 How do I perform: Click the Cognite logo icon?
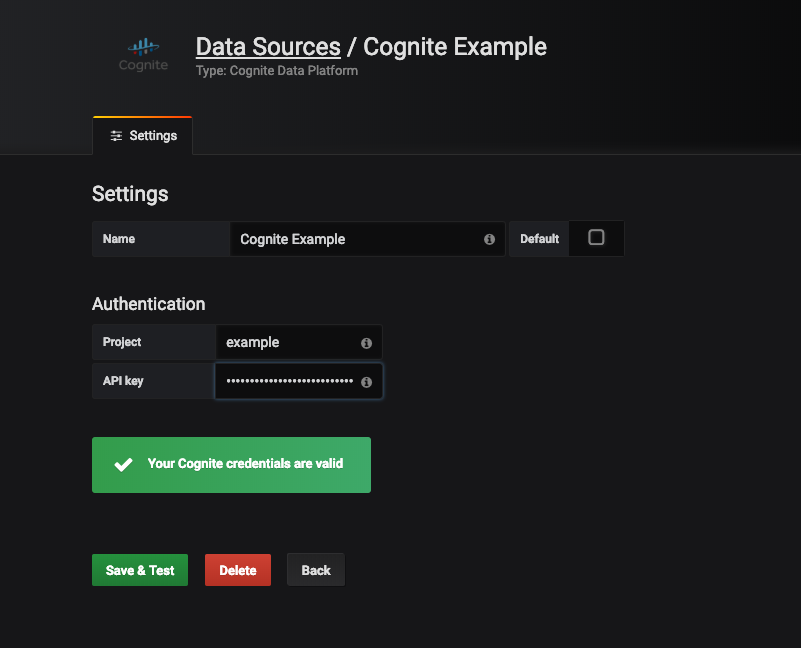(143, 55)
